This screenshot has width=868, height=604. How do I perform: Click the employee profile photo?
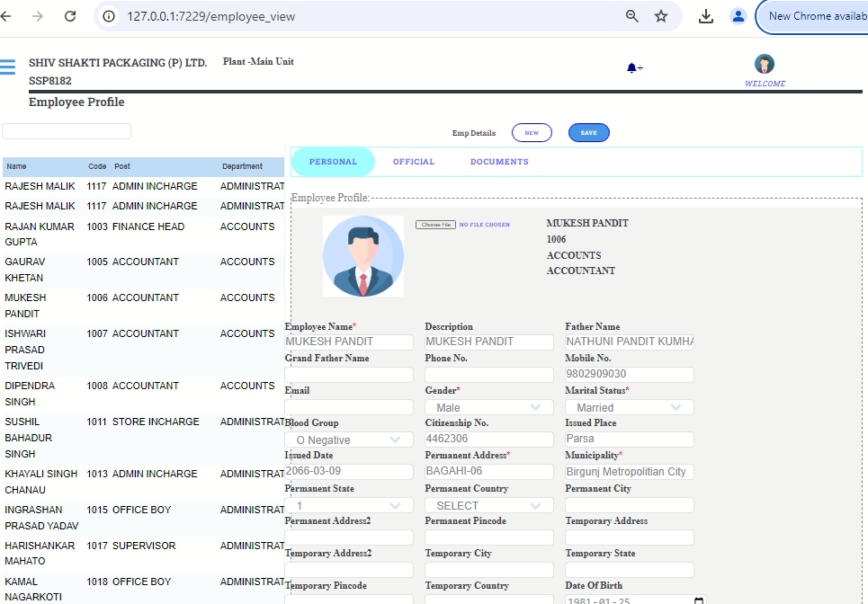tap(362, 256)
